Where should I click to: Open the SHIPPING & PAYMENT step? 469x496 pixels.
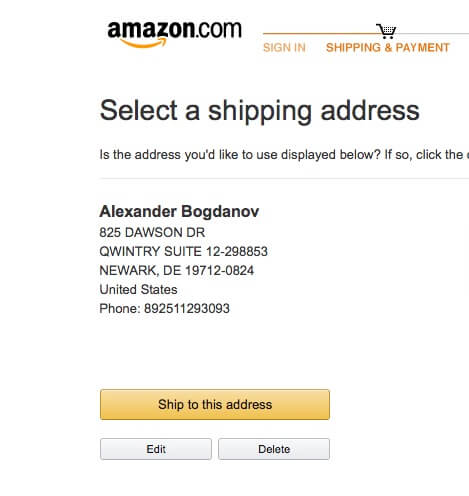(x=388, y=48)
